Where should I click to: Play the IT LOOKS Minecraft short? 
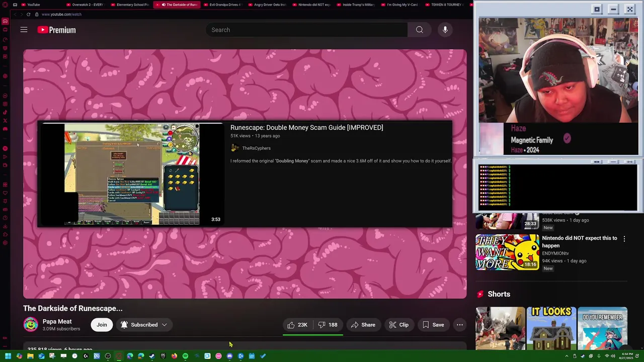coord(551,328)
